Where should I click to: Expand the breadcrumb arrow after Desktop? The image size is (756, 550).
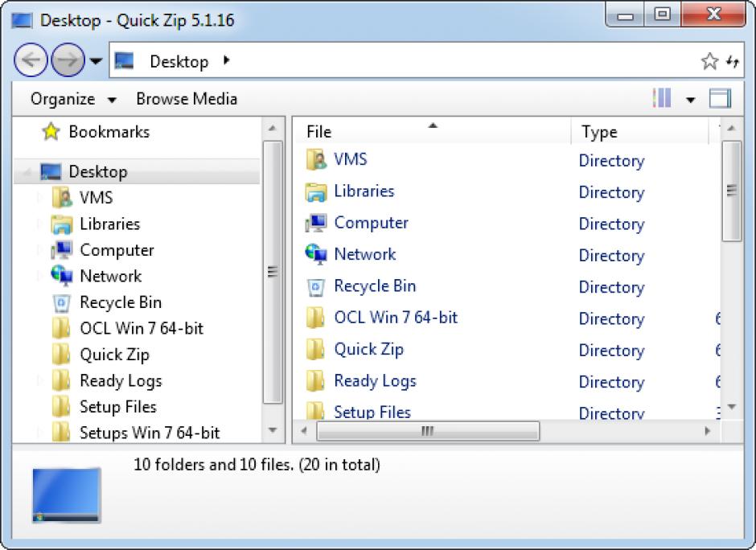(x=227, y=61)
